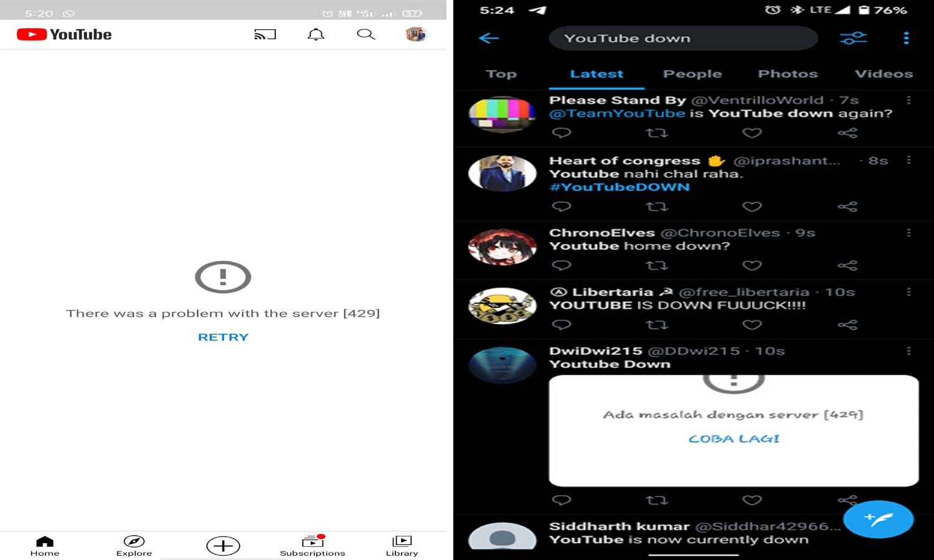Reply to the DwiDwi215 tweet
Viewport: 934px width, 560px height.
pyautogui.click(x=562, y=500)
